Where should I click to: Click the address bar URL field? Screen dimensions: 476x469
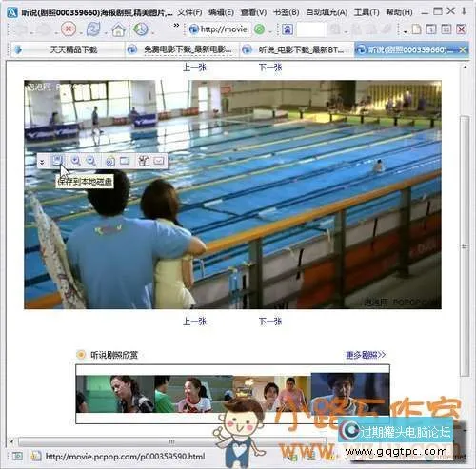click(x=219, y=29)
